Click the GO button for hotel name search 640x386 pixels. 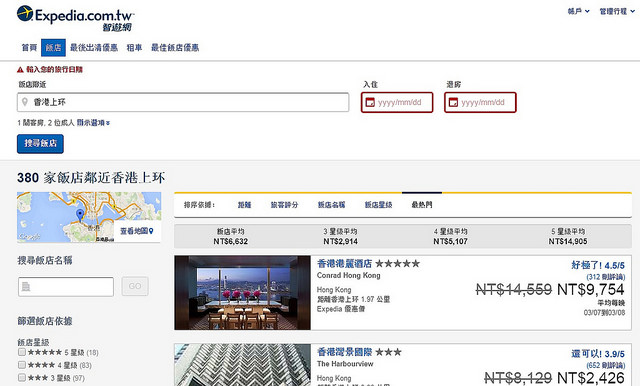(135, 286)
